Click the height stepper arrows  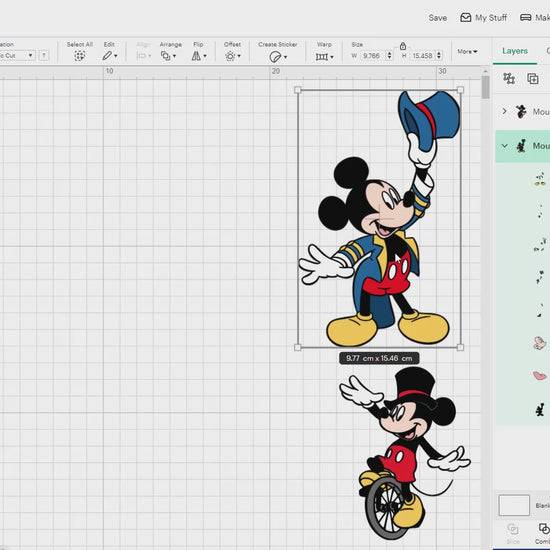439,56
